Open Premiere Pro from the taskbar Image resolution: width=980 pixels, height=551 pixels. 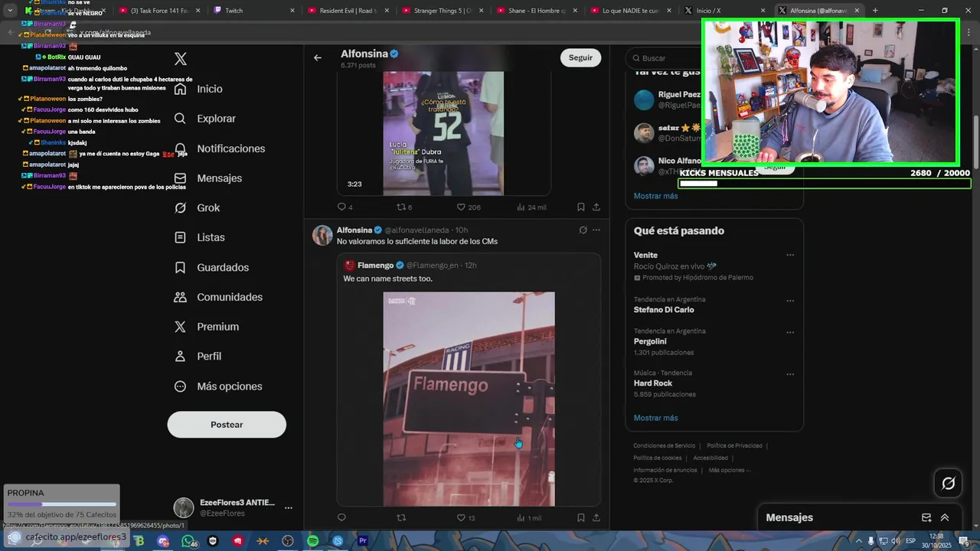(x=363, y=541)
